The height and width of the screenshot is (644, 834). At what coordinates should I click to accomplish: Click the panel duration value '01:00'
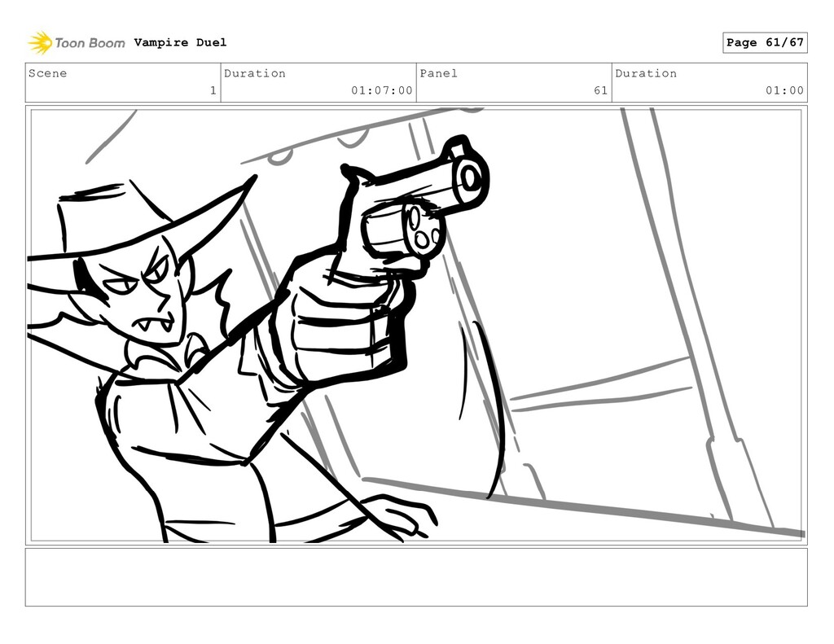(784, 90)
